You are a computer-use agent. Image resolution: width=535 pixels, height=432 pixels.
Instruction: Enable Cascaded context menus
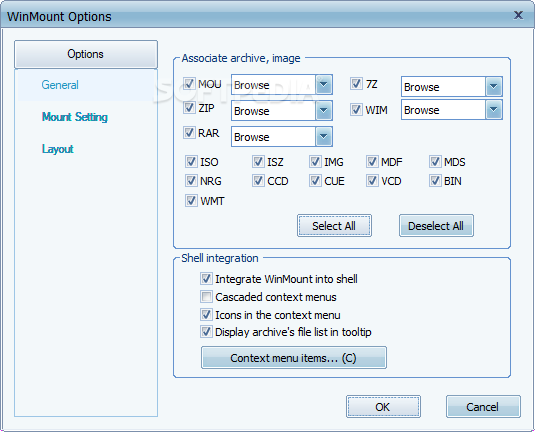tap(206, 297)
